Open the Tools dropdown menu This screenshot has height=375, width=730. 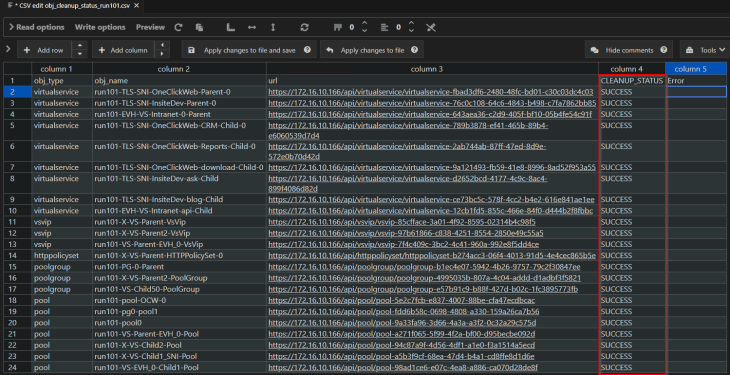[x=705, y=50]
